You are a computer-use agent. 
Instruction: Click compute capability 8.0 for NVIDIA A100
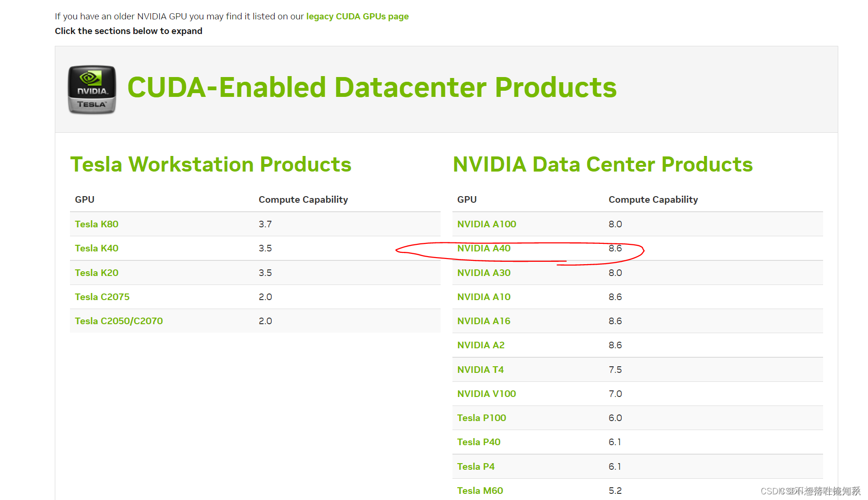tap(615, 224)
